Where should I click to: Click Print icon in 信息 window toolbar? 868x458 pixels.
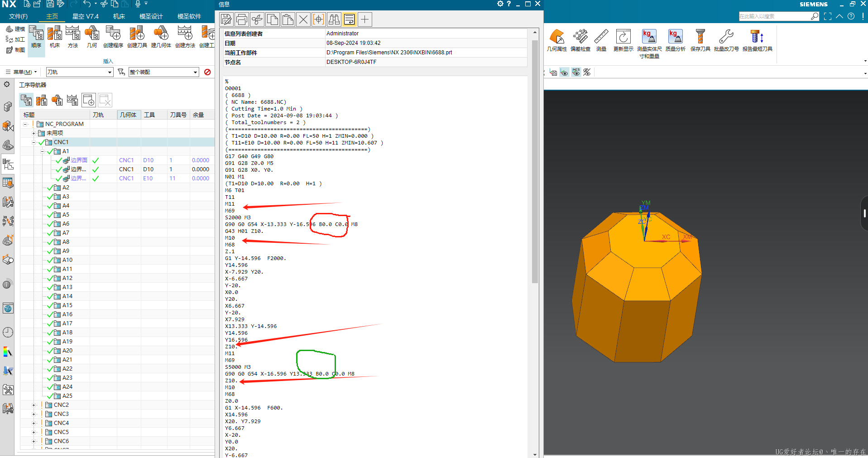click(242, 19)
